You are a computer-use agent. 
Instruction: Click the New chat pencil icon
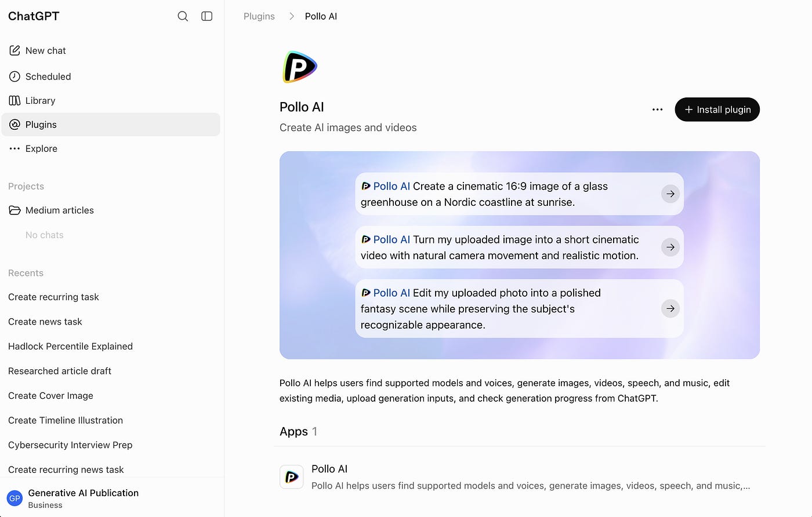tap(14, 50)
